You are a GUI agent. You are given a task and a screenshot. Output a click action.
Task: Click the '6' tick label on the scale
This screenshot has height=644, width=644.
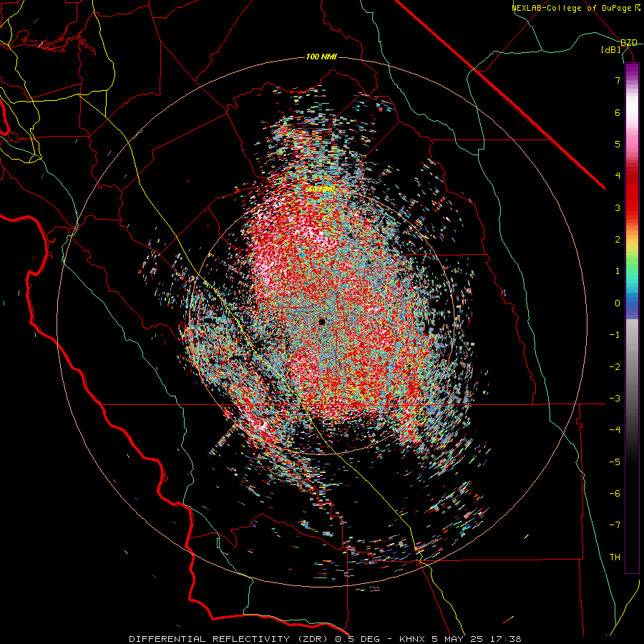618,112
